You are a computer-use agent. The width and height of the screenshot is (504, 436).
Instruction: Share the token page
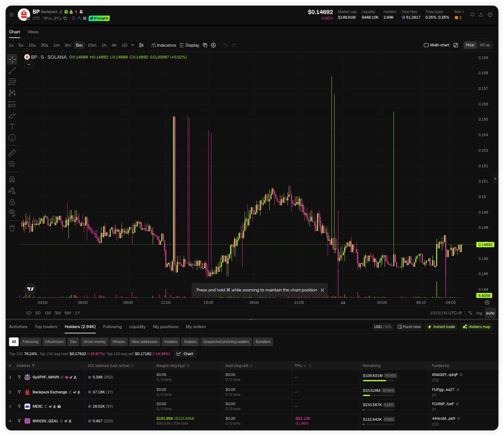pos(481,15)
